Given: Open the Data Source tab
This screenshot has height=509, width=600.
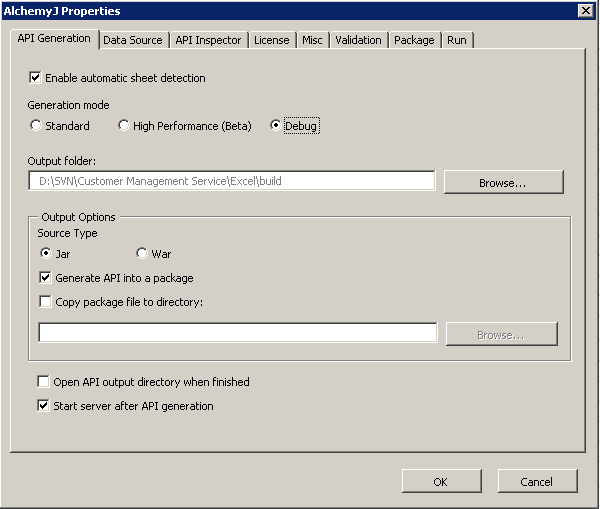Looking at the screenshot, I should click(x=133, y=40).
